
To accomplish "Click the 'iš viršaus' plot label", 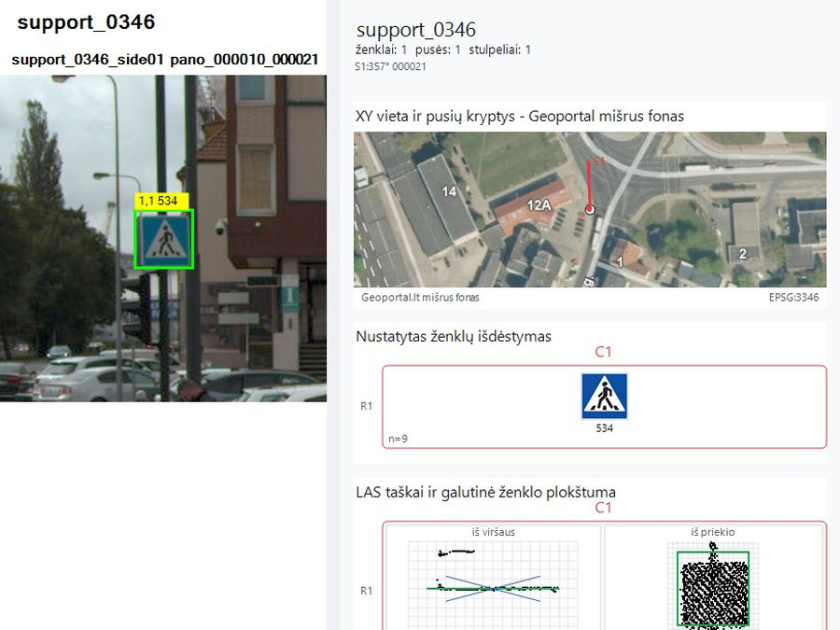I will click(x=494, y=532).
